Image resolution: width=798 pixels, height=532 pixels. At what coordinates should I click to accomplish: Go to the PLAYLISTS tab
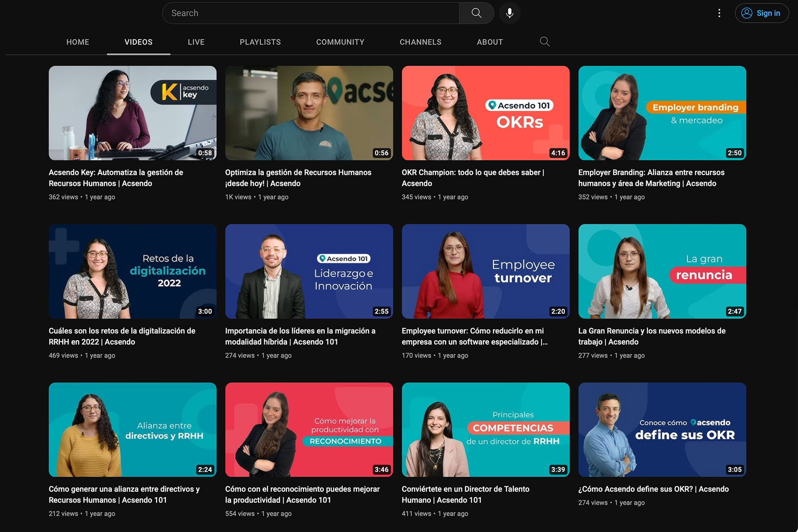(x=260, y=42)
